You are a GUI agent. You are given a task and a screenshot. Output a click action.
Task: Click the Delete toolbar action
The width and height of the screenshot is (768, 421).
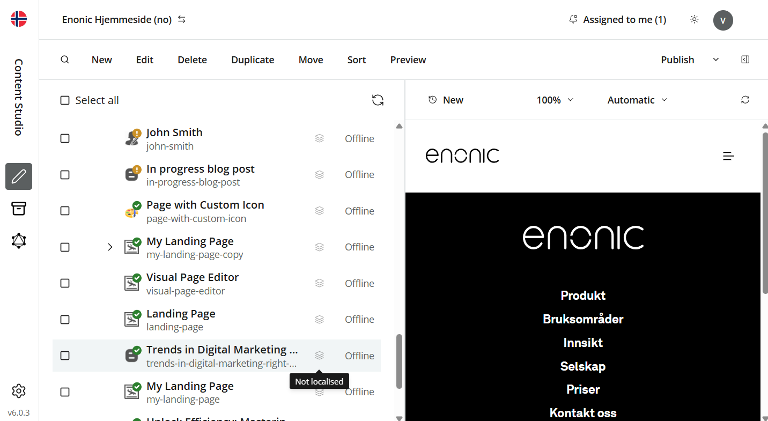(192, 60)
